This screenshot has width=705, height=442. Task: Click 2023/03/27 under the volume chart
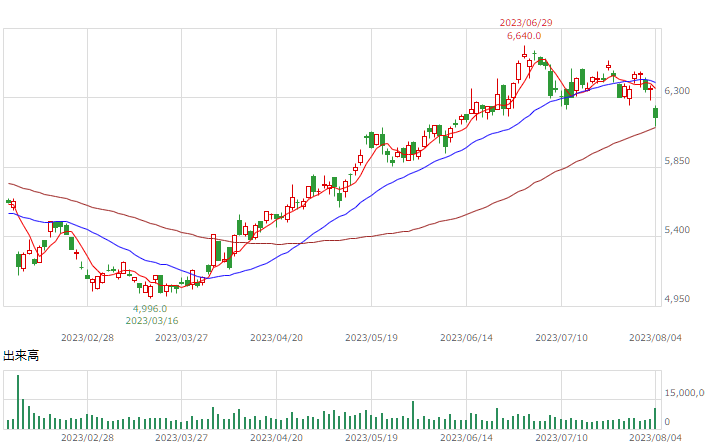(182, 437)
